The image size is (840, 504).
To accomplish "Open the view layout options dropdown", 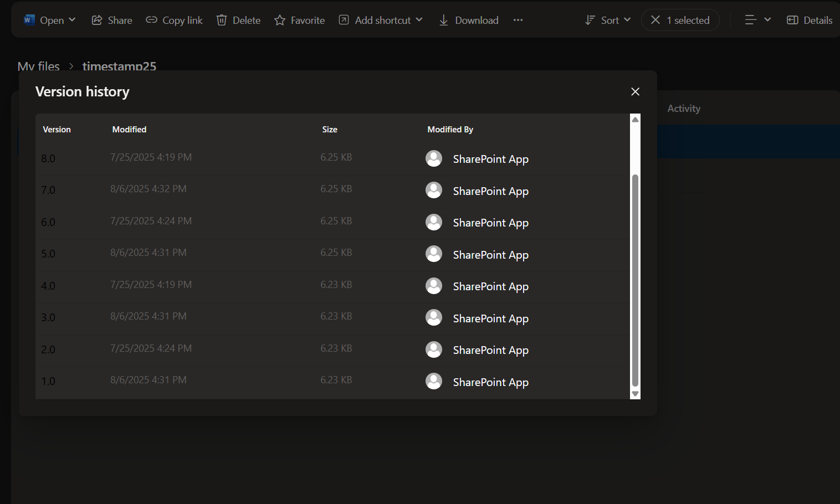I will tap(758, 20).
